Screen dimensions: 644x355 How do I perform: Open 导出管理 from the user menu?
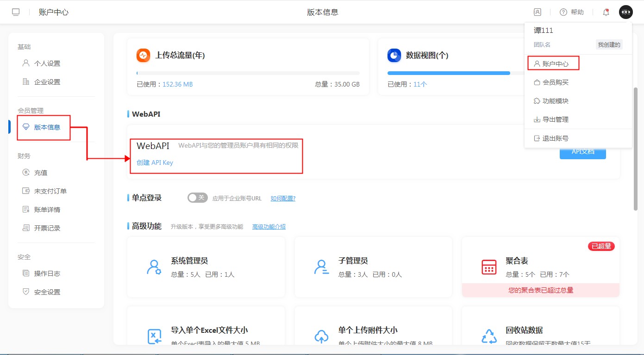click(555, 119)
